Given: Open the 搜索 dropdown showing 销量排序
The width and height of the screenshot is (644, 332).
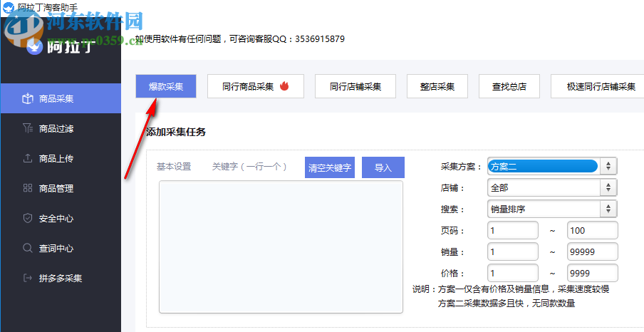Looking at the screenshot, I should coord(552,209).
